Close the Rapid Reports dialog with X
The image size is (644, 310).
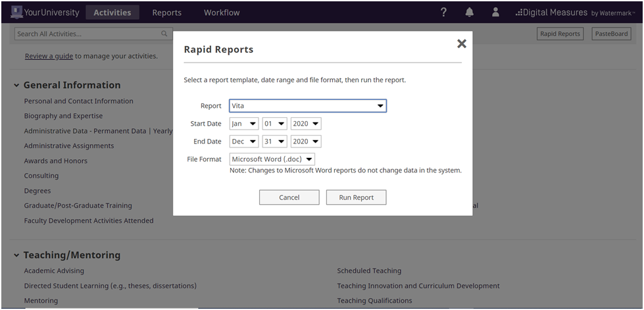[x=462, y=43]
